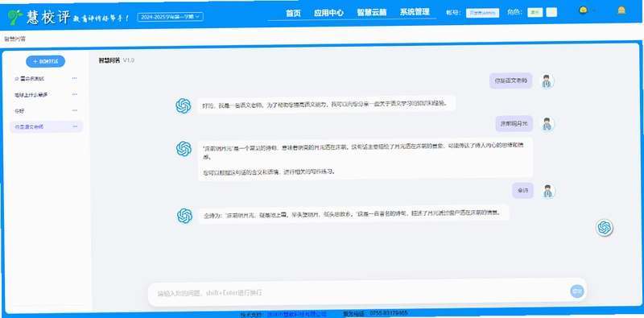Screen dimensions: 644x318
Task: Click the pin icon on the first conversation
Action: coord(16,78)
